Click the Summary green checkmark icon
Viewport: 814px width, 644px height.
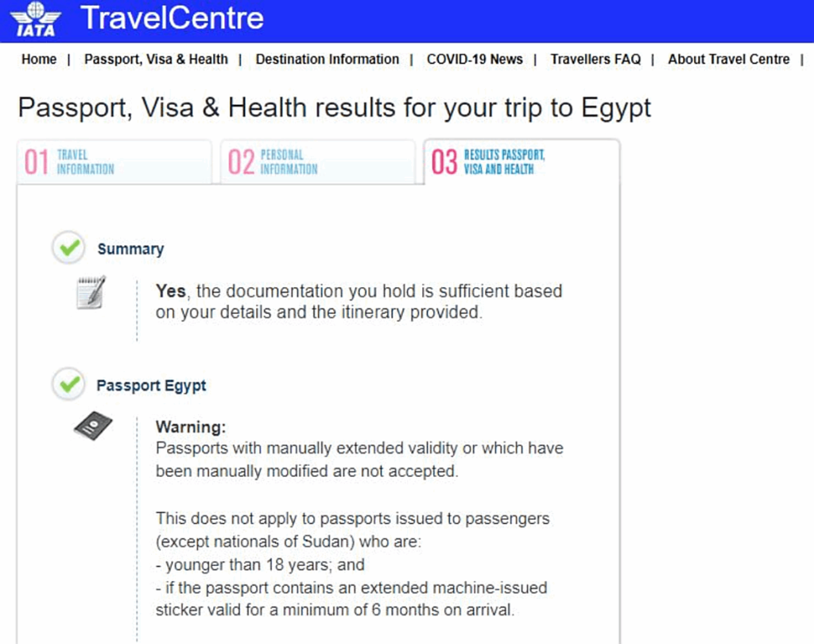point(70,249)
